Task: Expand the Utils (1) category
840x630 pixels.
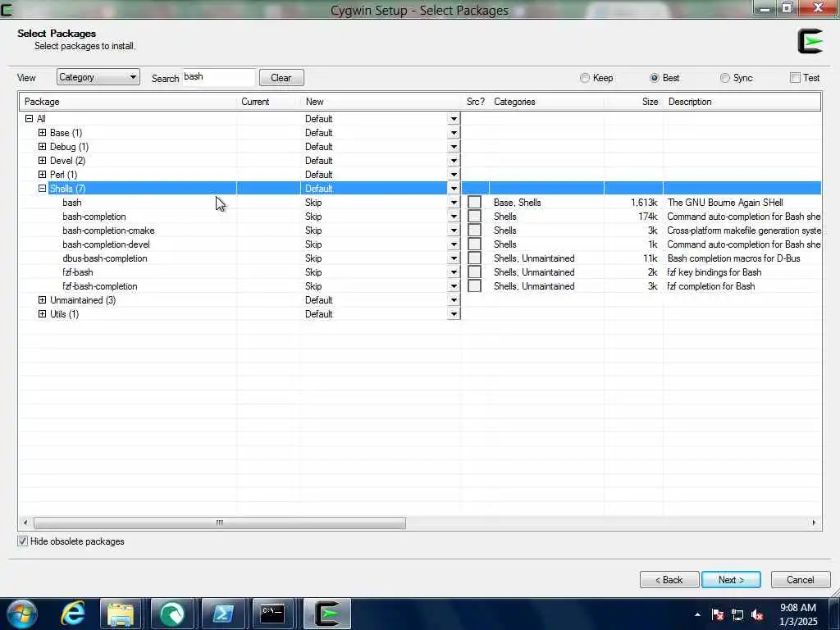Action: [43, 314]
